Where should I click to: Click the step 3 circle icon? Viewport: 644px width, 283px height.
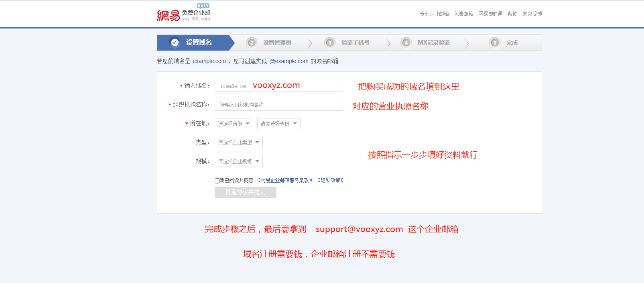(330, 43)
